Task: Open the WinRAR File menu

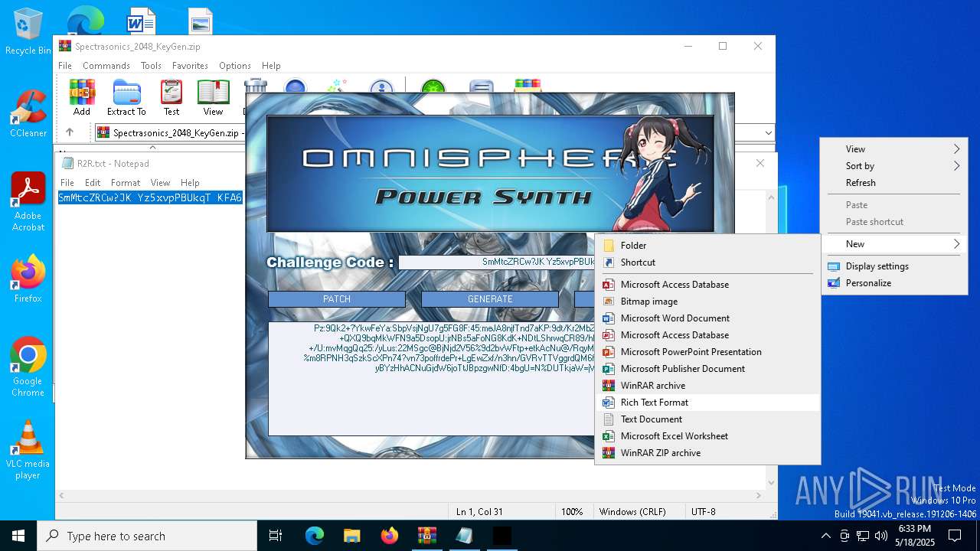Action: (65, 66)
